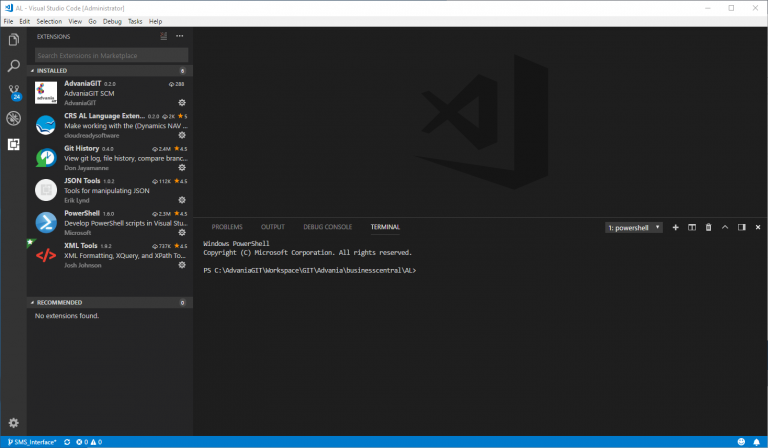Viewport: 768px width, 448px height.
Task: Open the Search view in activity bar
Action: [14, 66]
